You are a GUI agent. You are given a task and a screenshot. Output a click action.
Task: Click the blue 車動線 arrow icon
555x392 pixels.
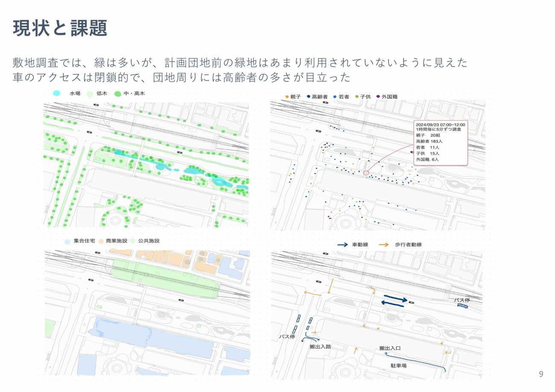pos(342,245)
